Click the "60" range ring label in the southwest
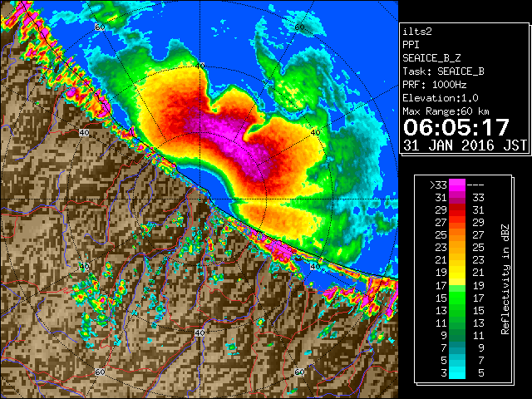The image size is (532, 399). coord(100,372)
